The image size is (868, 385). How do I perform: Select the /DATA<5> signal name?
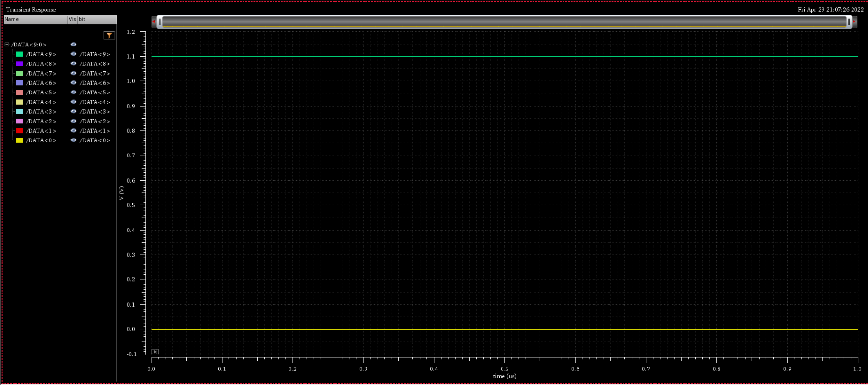[41, 92]
